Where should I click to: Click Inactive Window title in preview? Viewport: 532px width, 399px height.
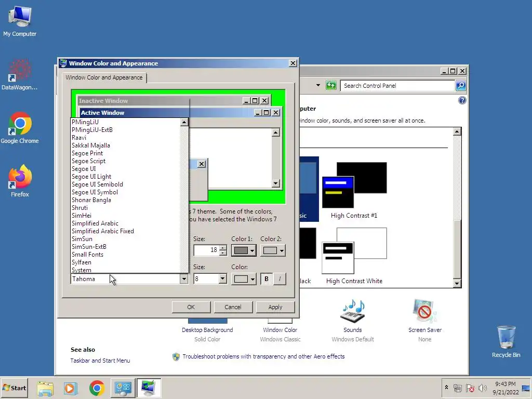click(103, 101)
